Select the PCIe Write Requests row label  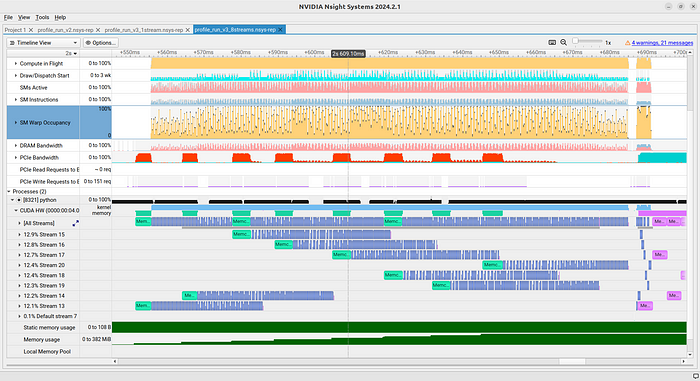coord(50,182)
